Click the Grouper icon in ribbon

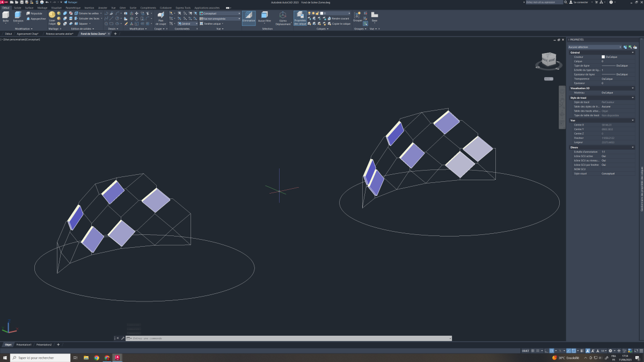(x=358, y=15)
